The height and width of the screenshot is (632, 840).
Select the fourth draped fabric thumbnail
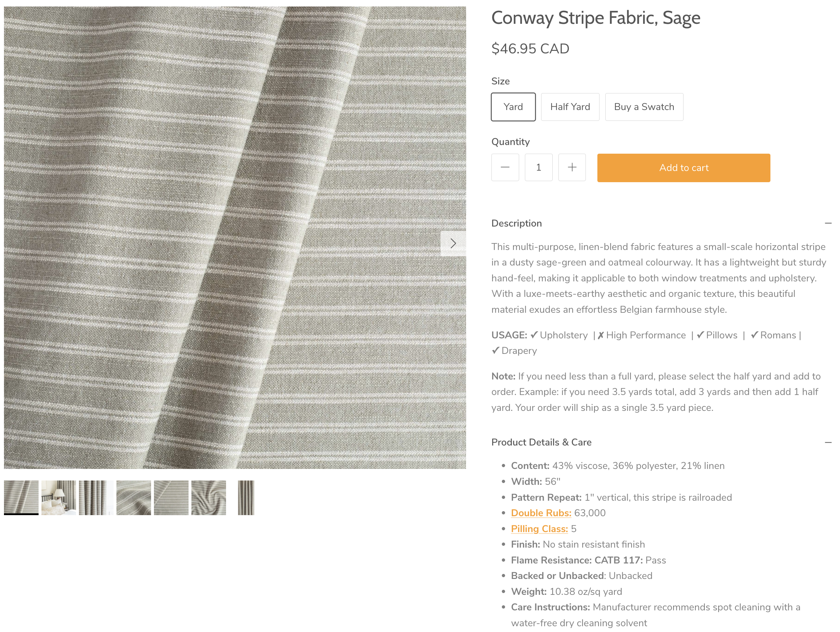pyautogui.click(x=134, y=497)
